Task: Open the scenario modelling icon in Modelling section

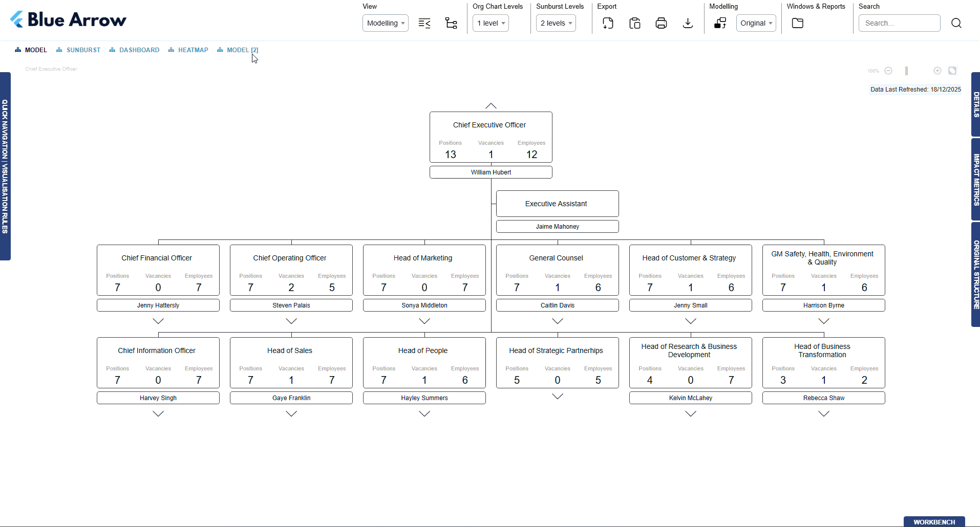Action: (720, 23)
